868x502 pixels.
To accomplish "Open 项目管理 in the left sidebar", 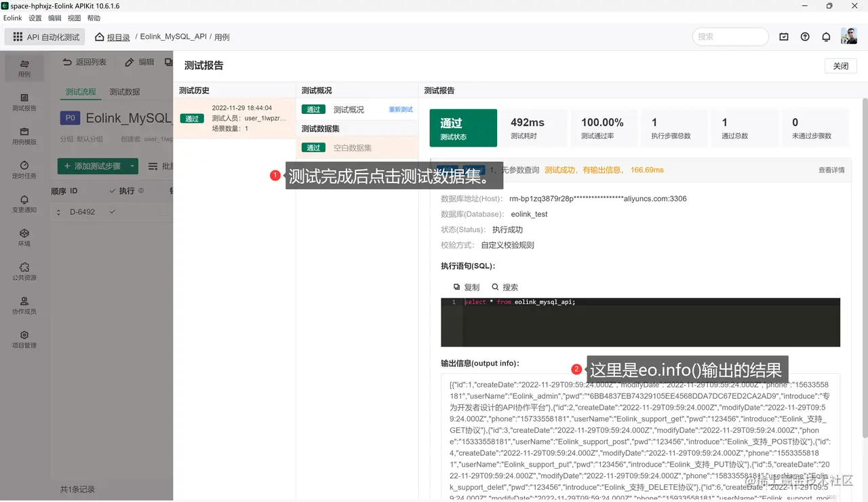I will (x=24, y=339).
